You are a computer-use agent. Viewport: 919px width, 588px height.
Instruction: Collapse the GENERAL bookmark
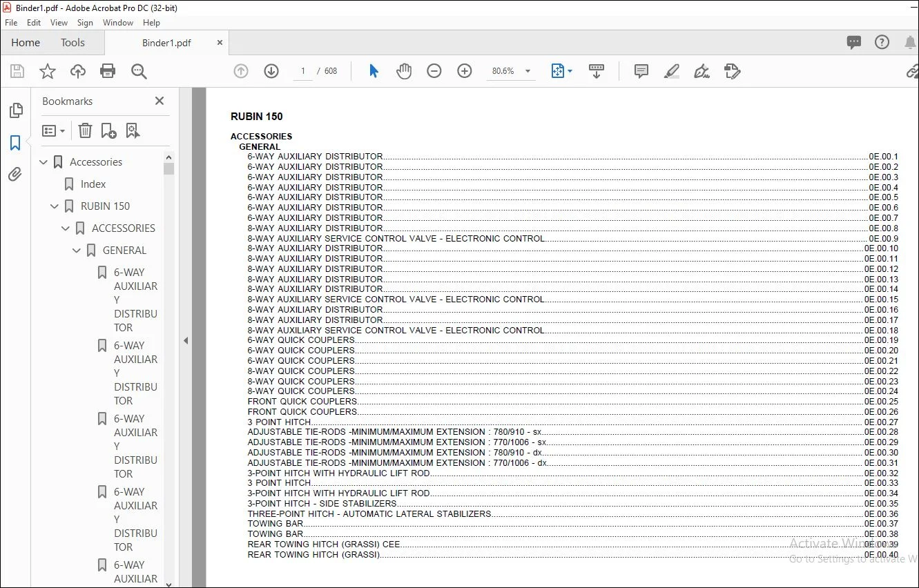coord(77,251)
